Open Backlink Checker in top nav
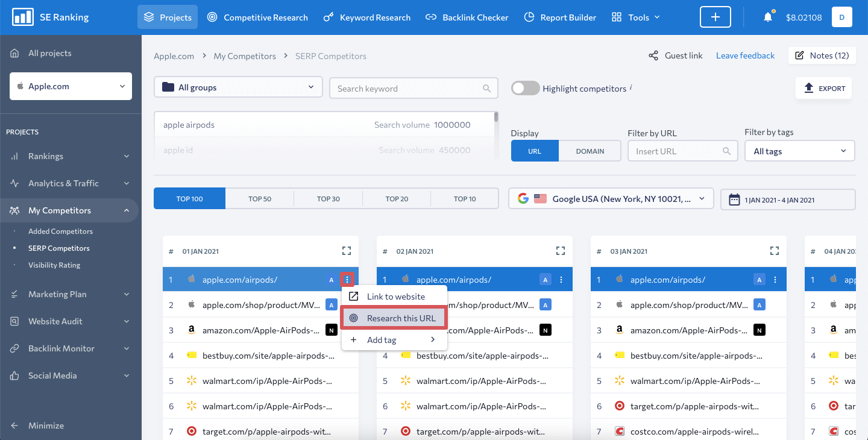This screenshot has height=440, width=868. pyautogui.click(x=467, y=17)
